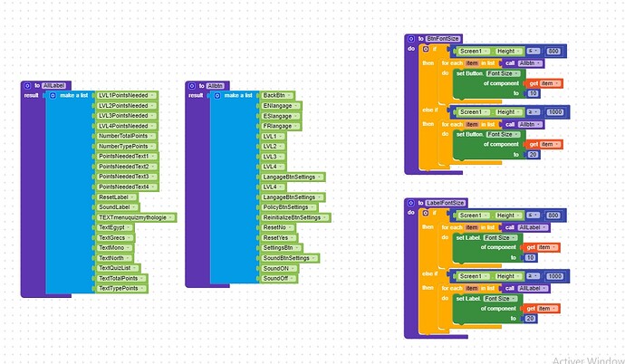Viewport: 625px width, 364px height.
Task: Open the BackBtn component dropdown arrow
Action: (x=289, y=96)
